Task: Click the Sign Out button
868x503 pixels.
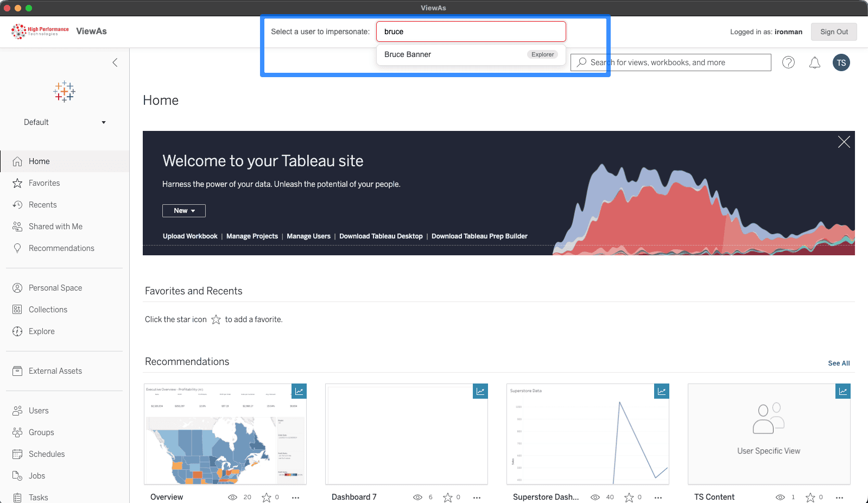Action: click(834, 32)
